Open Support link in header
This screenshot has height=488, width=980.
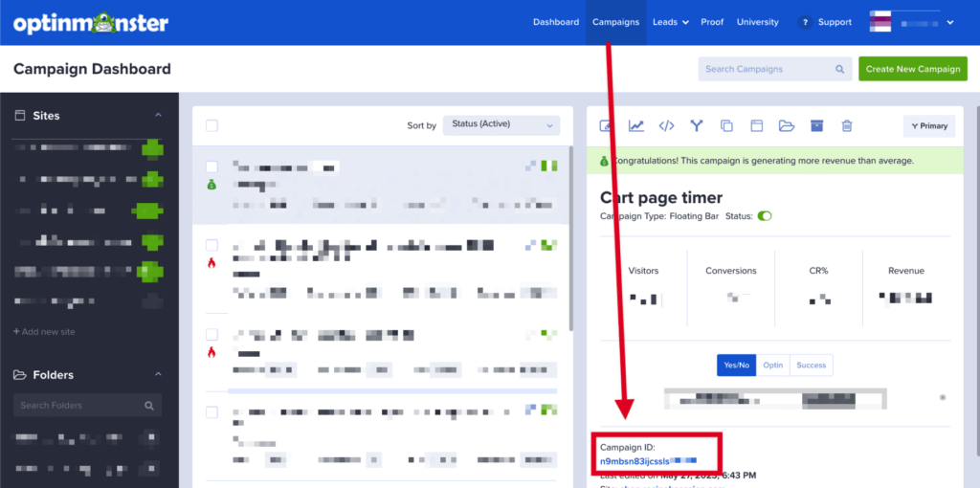(x=835, y=22)
